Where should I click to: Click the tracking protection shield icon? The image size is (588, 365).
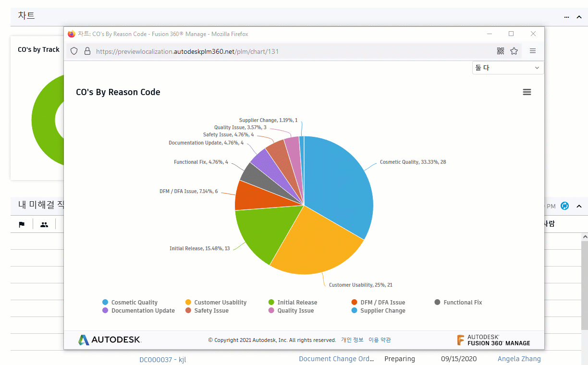pyautogui.click(x=73, y=51)
